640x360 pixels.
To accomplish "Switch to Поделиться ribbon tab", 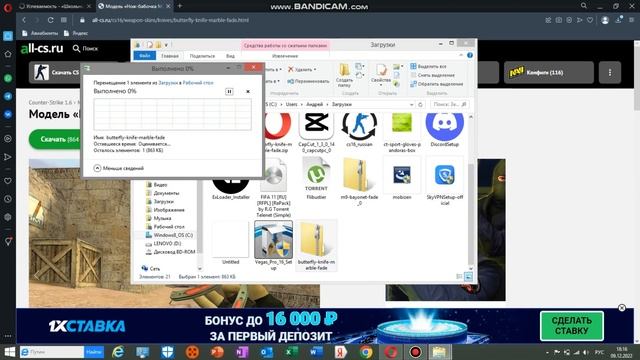I will coord(202,56).
